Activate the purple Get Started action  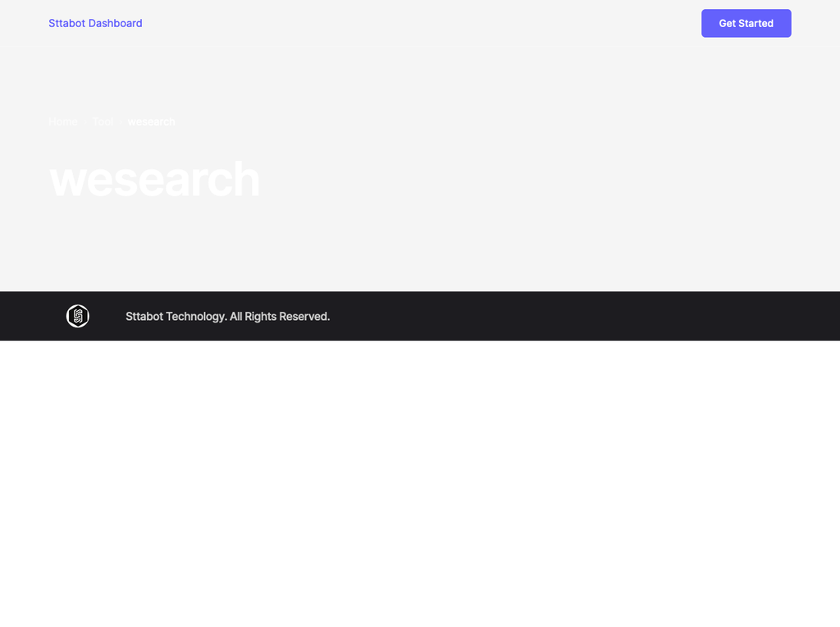click(x=746, y=23)
